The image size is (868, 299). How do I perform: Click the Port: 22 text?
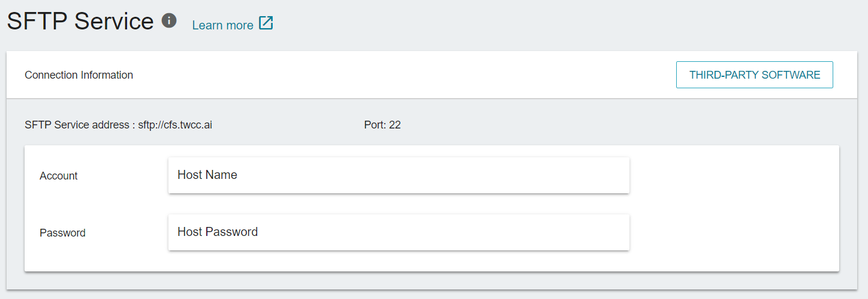tap(382, 125)
